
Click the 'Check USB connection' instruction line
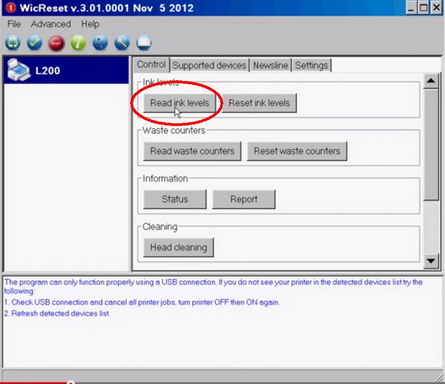coord(142,302)
